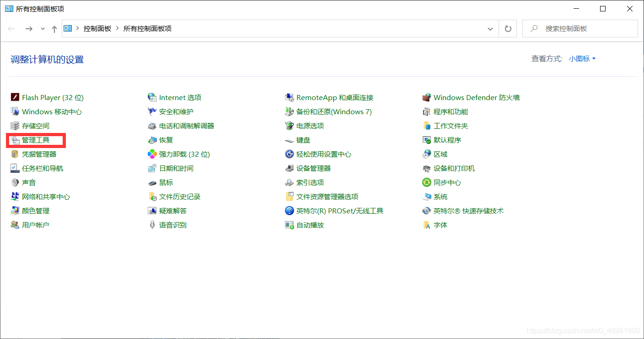This screenshot has width=644, height=339.
Task: Open the 鼠标 mouse icon
Action: click(x=152, y=182)
